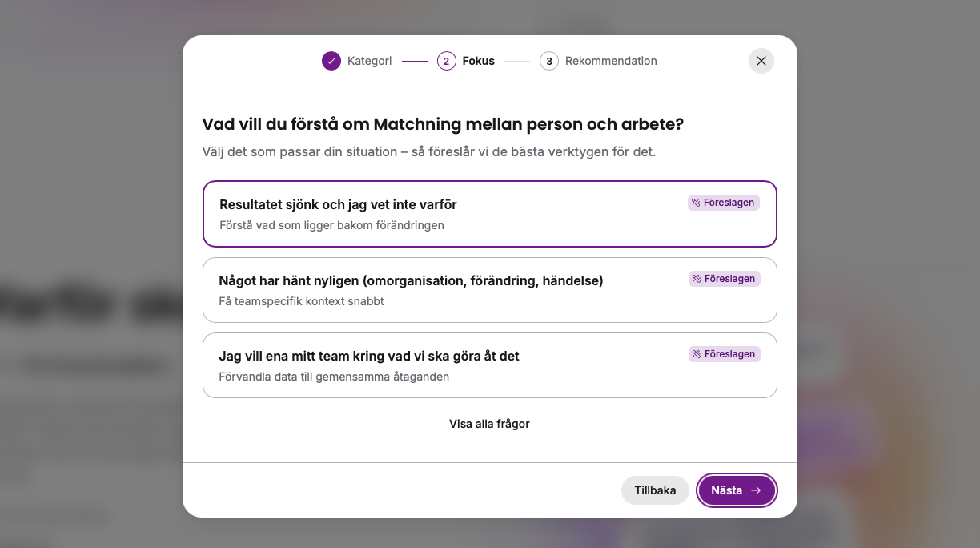
Task: Select option Jag vill ena mitt team
Action: click(x=490, y=365)
